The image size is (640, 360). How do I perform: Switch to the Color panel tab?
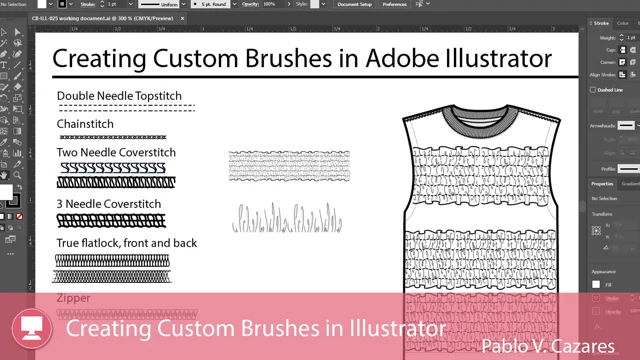point(622,23)
